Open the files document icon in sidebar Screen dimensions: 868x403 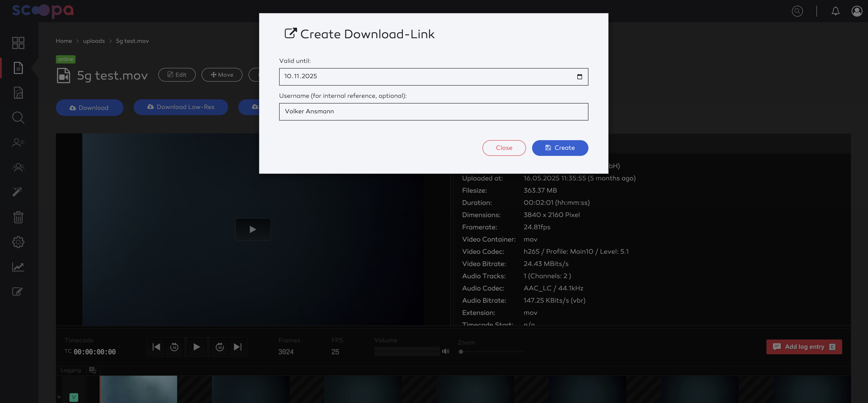[x=18, y=68]
